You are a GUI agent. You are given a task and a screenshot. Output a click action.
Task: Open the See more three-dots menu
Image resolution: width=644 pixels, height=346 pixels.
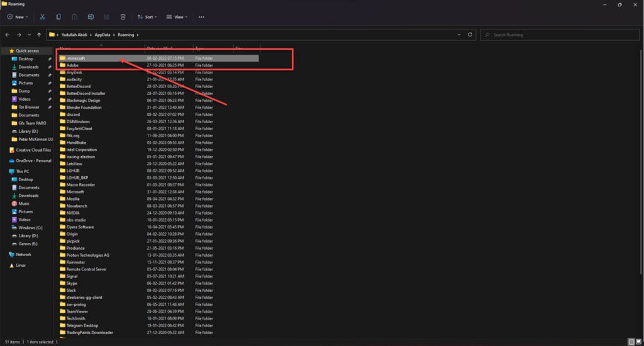tap(201, 17)
